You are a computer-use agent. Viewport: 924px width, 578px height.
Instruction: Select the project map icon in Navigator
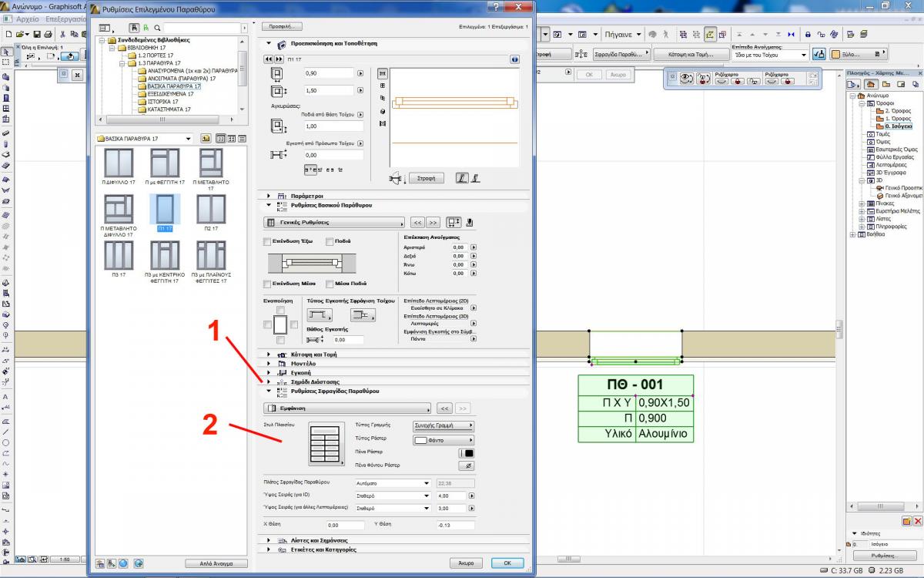870,84
